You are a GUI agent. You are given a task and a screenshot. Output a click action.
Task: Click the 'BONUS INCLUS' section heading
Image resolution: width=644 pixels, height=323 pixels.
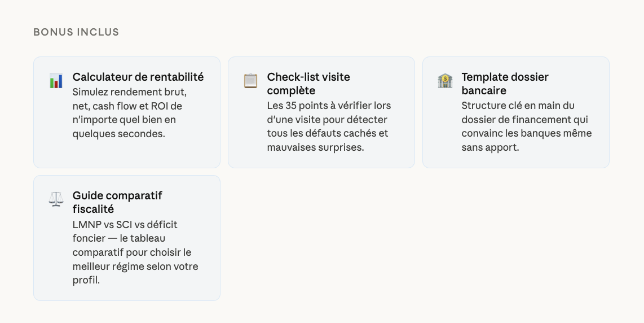click(76, 32)
